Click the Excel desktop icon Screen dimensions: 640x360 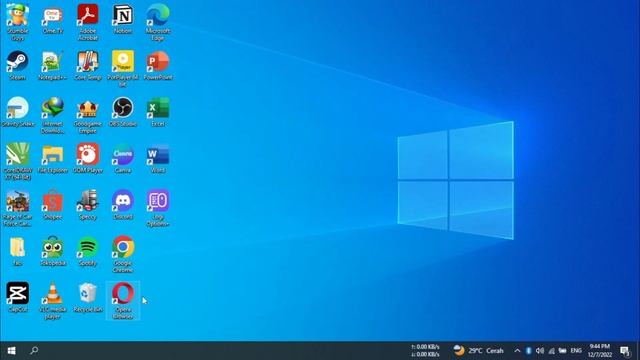click(x=158, y=112)
